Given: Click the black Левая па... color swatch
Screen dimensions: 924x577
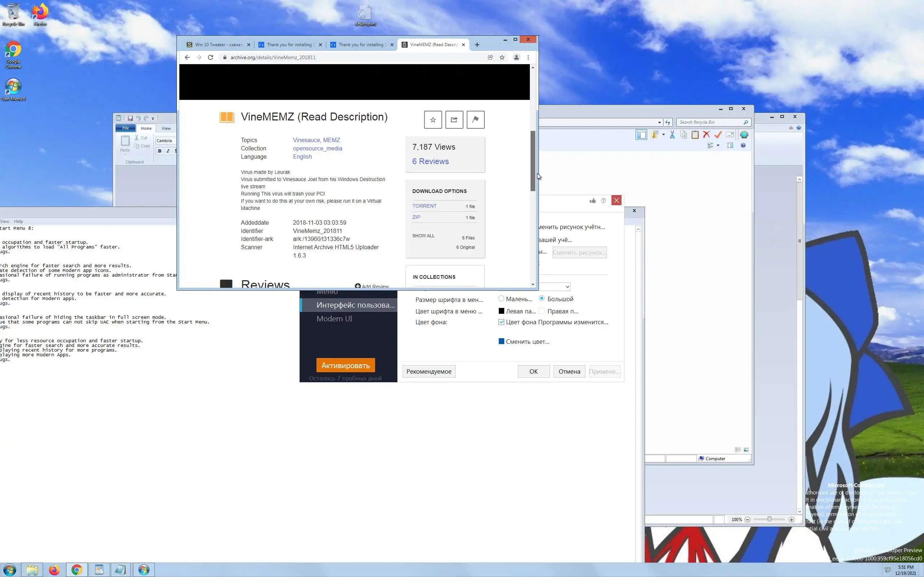Looking at the screenshot, I should [x=501, y=311].
